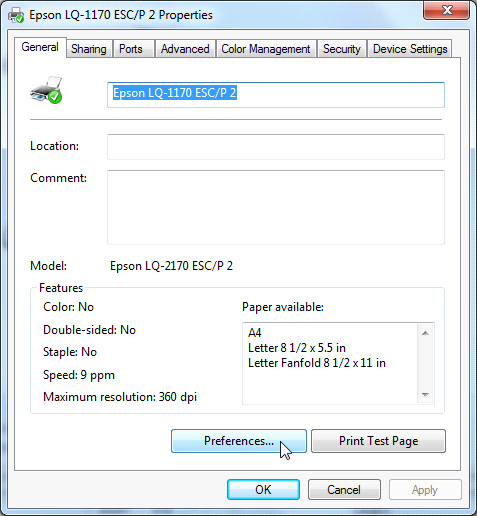Click the printer icon in title bar

coord(16,15)
